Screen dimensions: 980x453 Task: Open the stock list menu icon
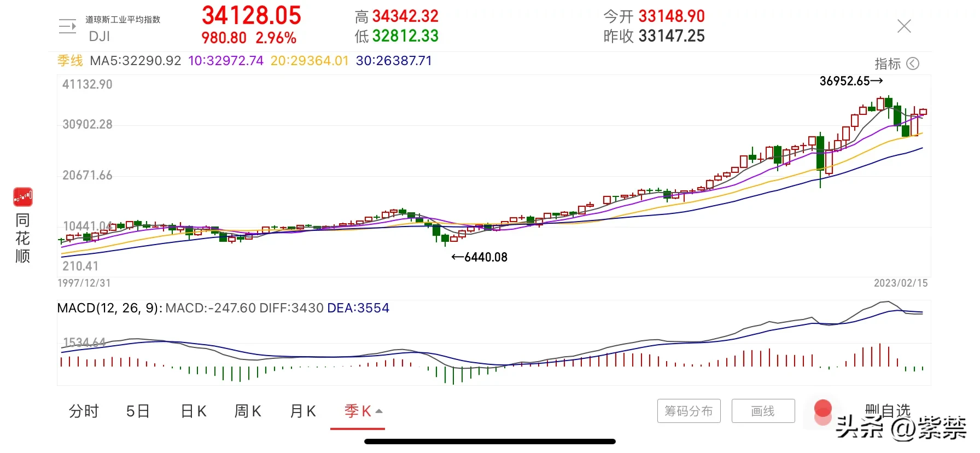67,26
